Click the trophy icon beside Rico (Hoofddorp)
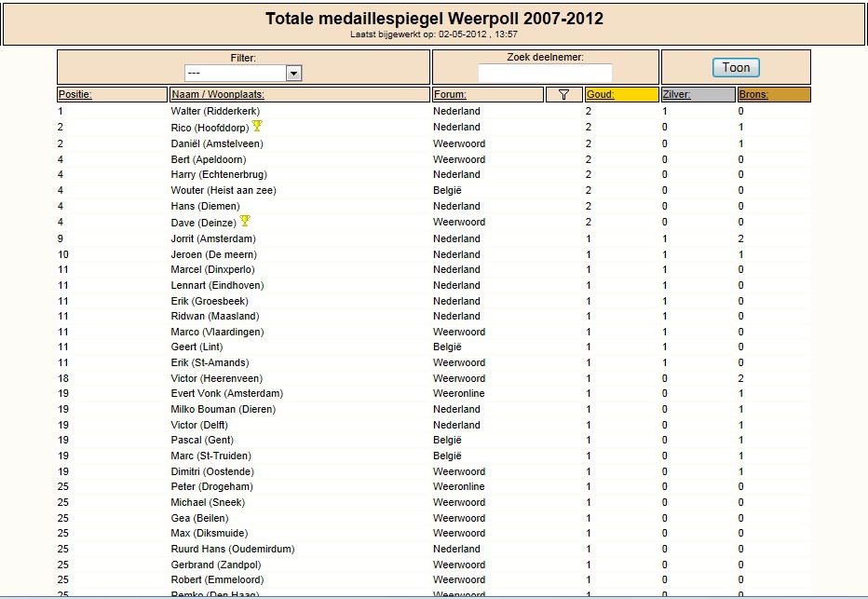 tap(257, 126)
